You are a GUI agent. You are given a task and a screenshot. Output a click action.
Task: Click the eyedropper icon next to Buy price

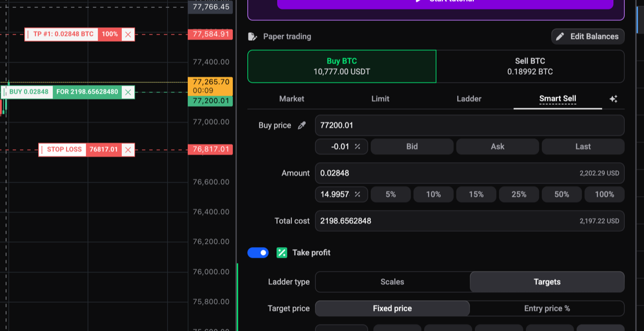(302, 125)
